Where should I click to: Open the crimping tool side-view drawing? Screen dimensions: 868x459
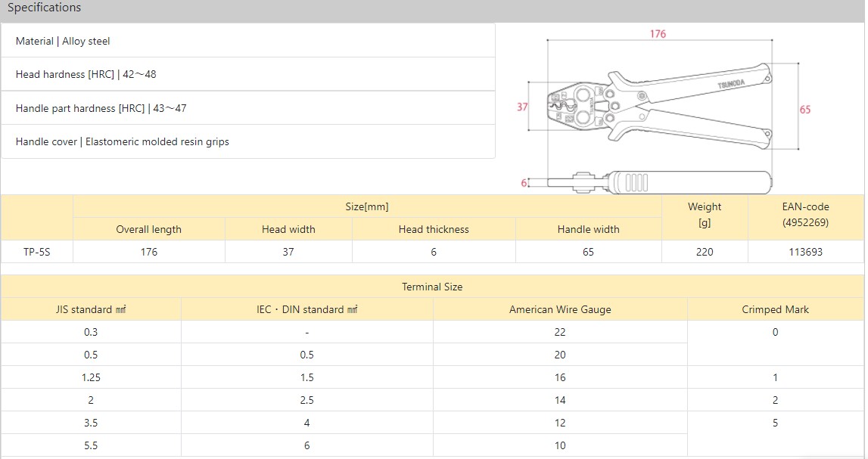pyautogui.click(x=658, y=182)
